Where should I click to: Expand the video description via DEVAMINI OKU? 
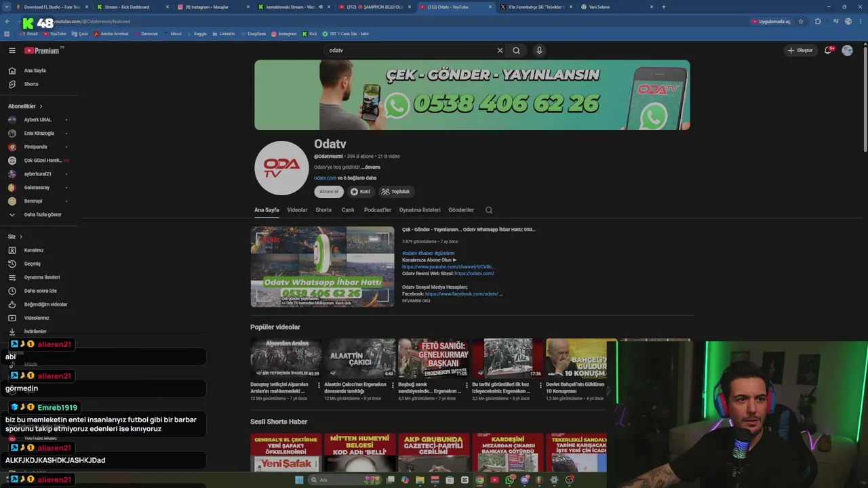click(x=416, y=301)
